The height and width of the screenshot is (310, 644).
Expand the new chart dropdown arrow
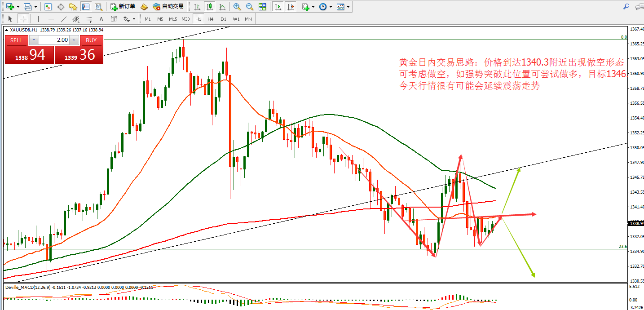(18, 7)
